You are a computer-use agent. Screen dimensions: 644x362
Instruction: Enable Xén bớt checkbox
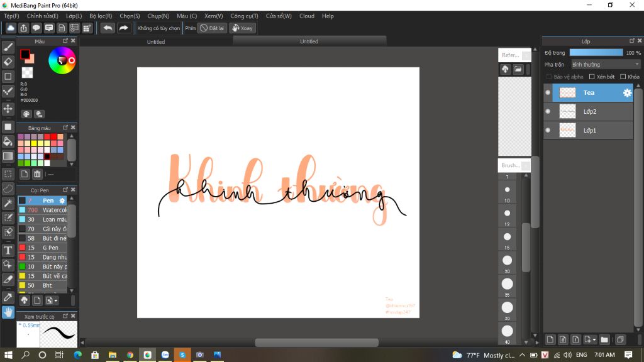[x=592, y=77]
